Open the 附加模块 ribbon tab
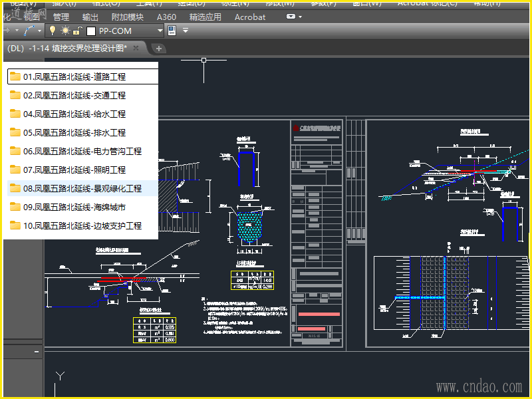The image size is (532, 399). (127, 17)
